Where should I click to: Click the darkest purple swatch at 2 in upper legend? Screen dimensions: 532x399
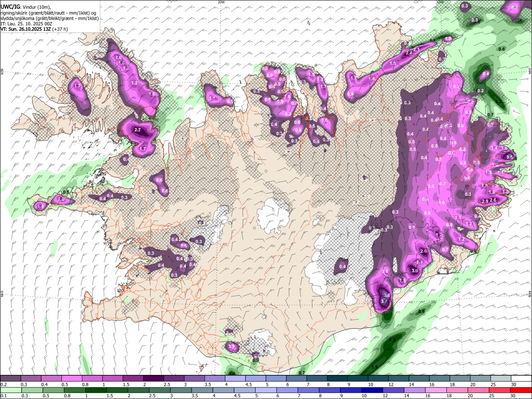tap(153, 379)
